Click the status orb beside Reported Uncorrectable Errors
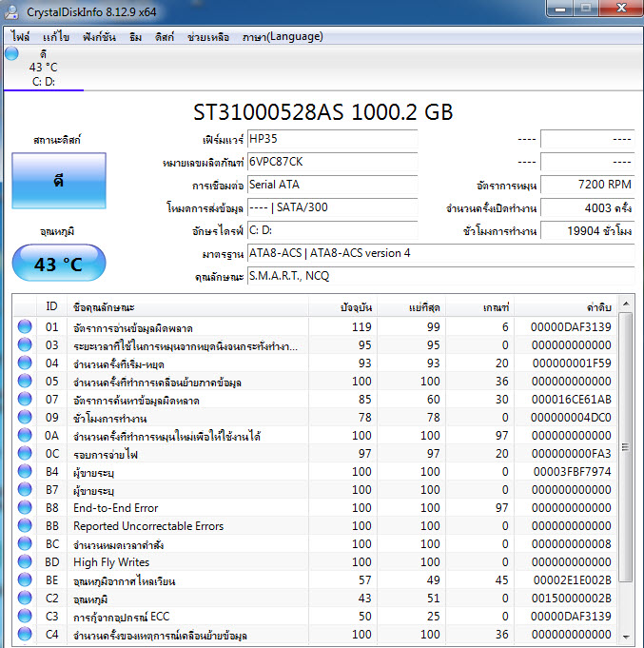The image size is (644, 648). 25,526
